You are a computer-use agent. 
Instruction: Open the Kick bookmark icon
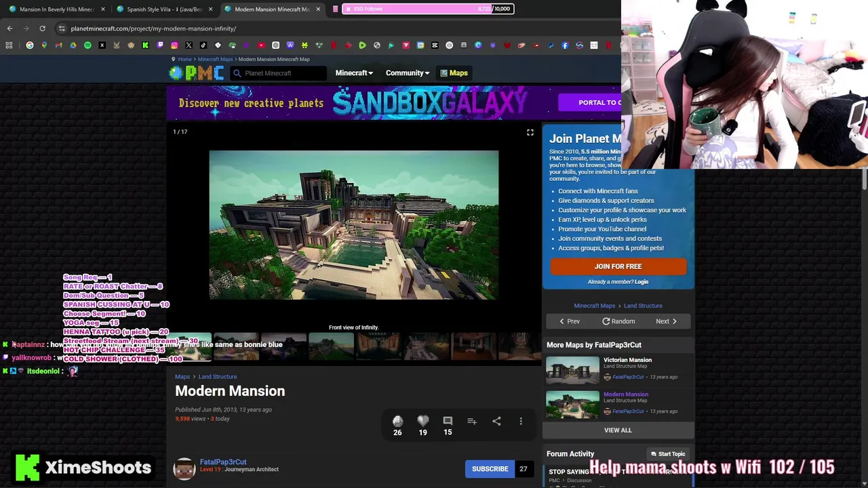[x=145, y=45]
